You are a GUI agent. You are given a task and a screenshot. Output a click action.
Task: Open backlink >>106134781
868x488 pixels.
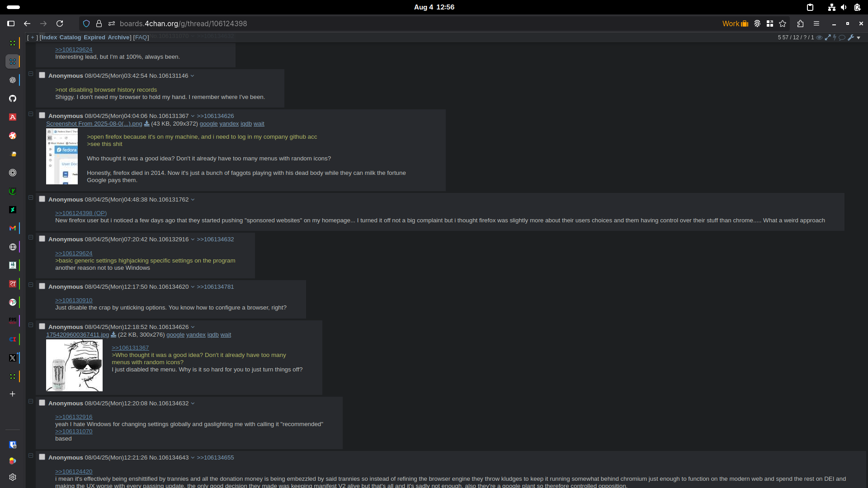[215, 287]
